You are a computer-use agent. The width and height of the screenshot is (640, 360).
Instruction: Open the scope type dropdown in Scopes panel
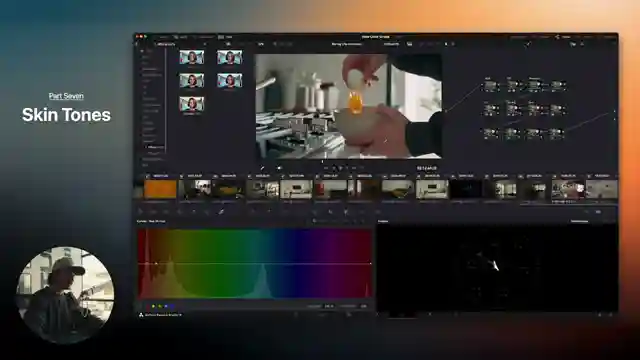point(579,221)
